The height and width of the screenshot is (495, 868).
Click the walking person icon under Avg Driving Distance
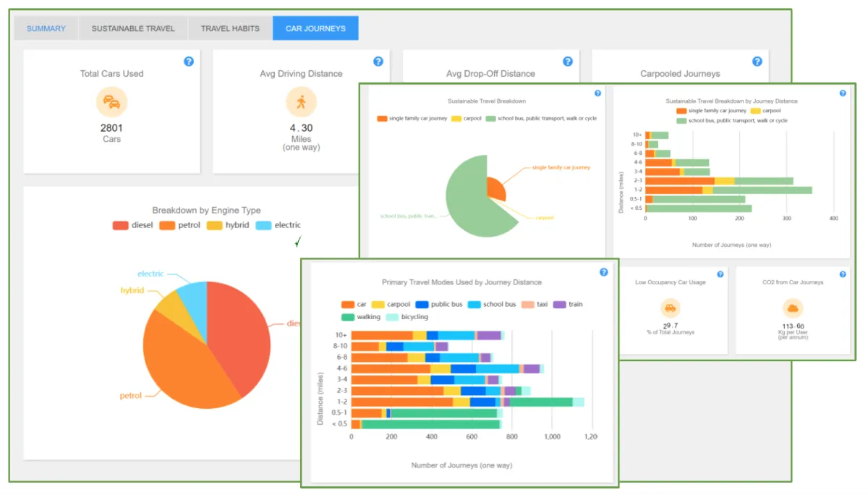pos(301,102)
